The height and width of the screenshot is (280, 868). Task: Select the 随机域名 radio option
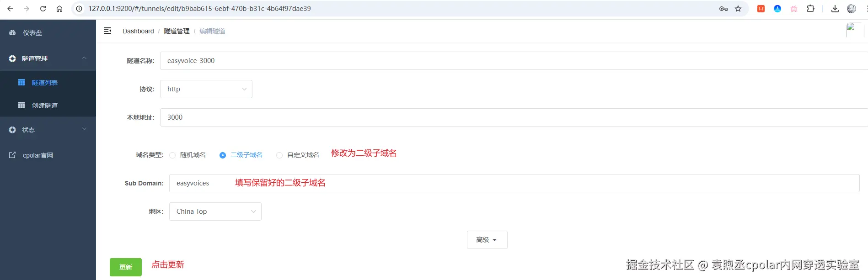172,155
